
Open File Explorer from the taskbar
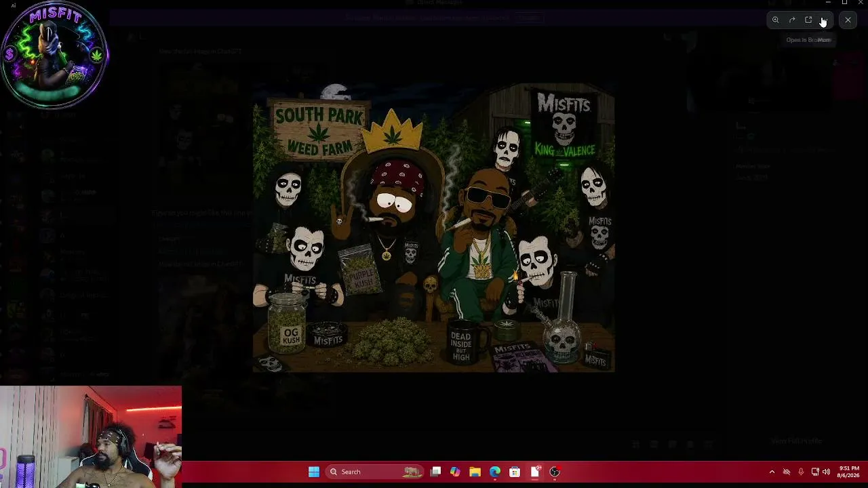point(475,472)
